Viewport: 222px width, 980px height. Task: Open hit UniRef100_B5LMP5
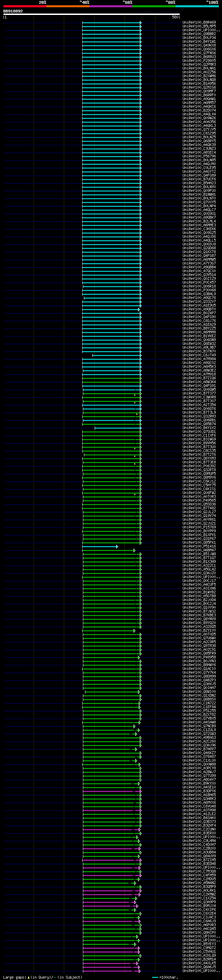point(199,26)
